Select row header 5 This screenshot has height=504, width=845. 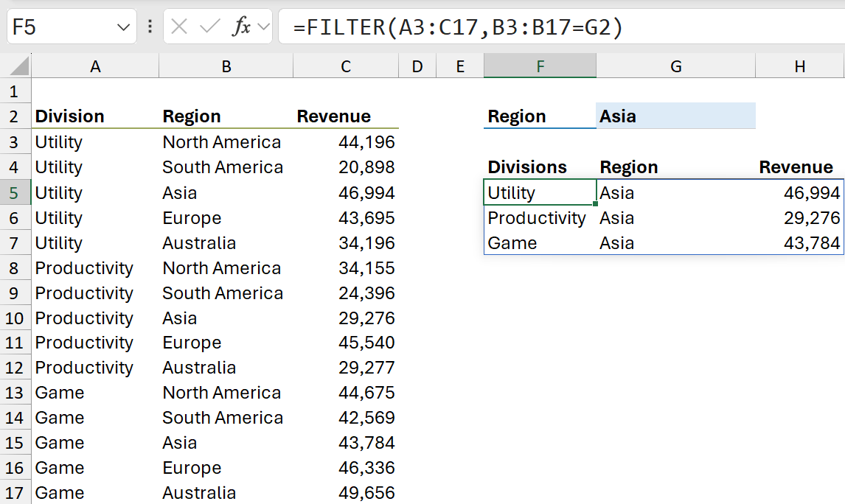point(15,192)
